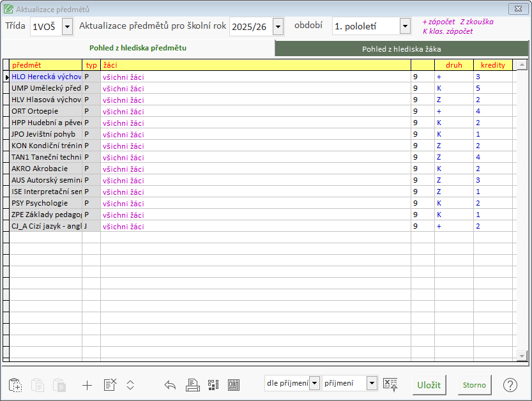Switch to 'Pohled z hlediska žáka' tab
Image resolution: width=532 pixels, height=401 pixels.
click(401, 49)
